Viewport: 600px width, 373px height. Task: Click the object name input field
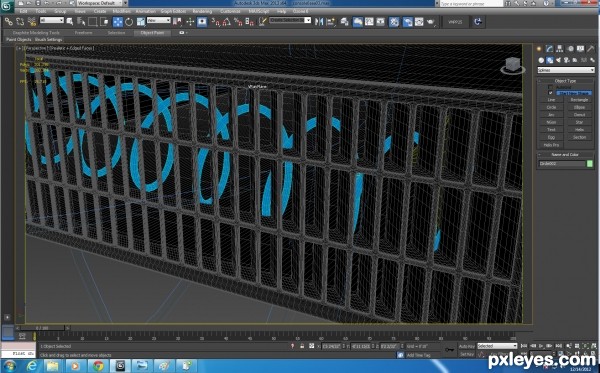(x=562, y=164)
